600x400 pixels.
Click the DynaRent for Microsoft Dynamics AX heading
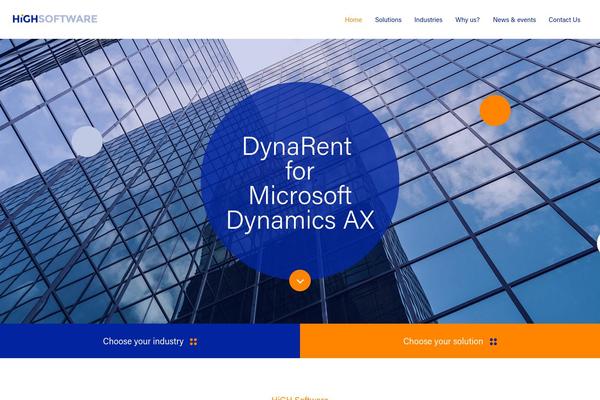(300, 183)
